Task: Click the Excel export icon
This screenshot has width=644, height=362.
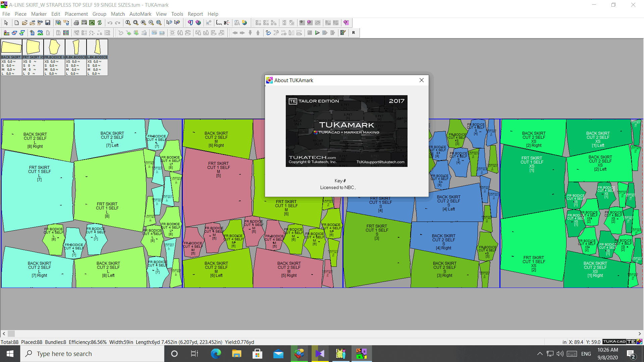Action: 92,23
